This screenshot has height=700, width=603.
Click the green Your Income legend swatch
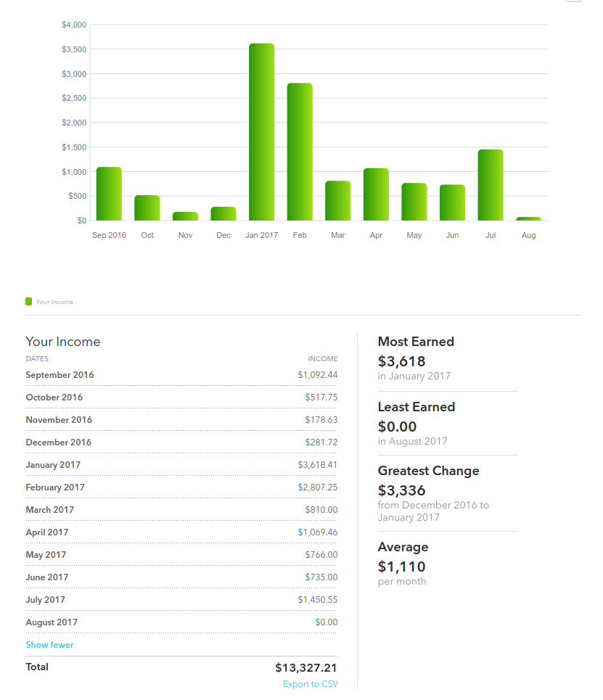(28, 301)
